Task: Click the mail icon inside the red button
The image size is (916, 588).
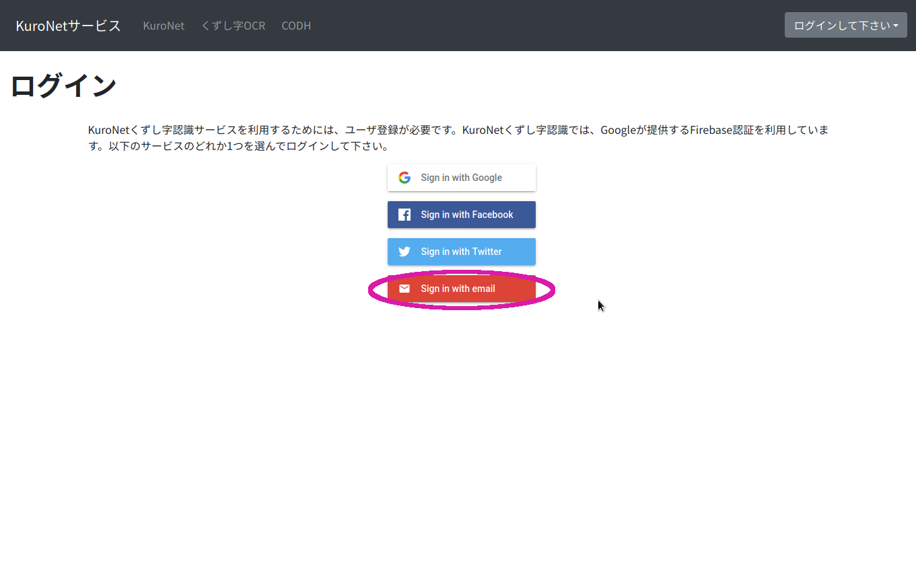Action: pyautogui.click(x=404, y=288)
